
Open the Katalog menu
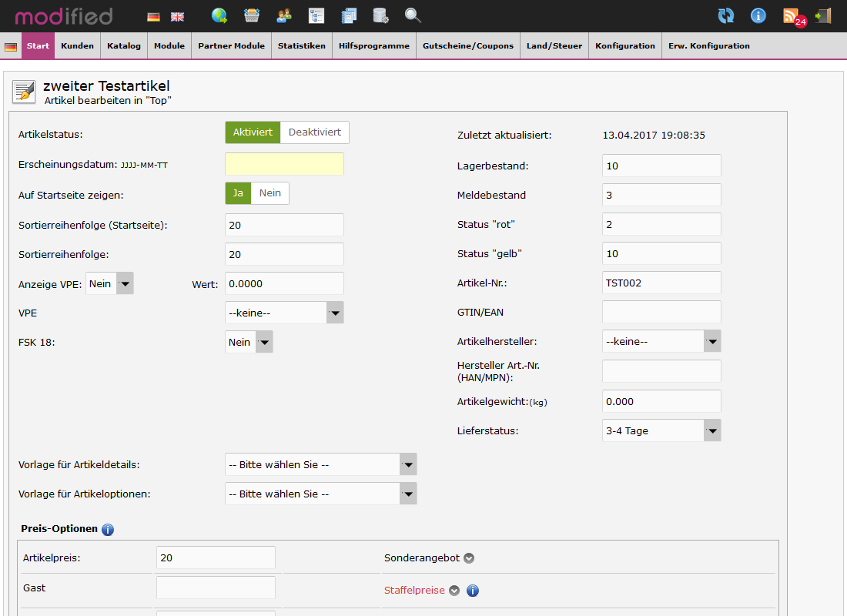(x=124, y=46)
